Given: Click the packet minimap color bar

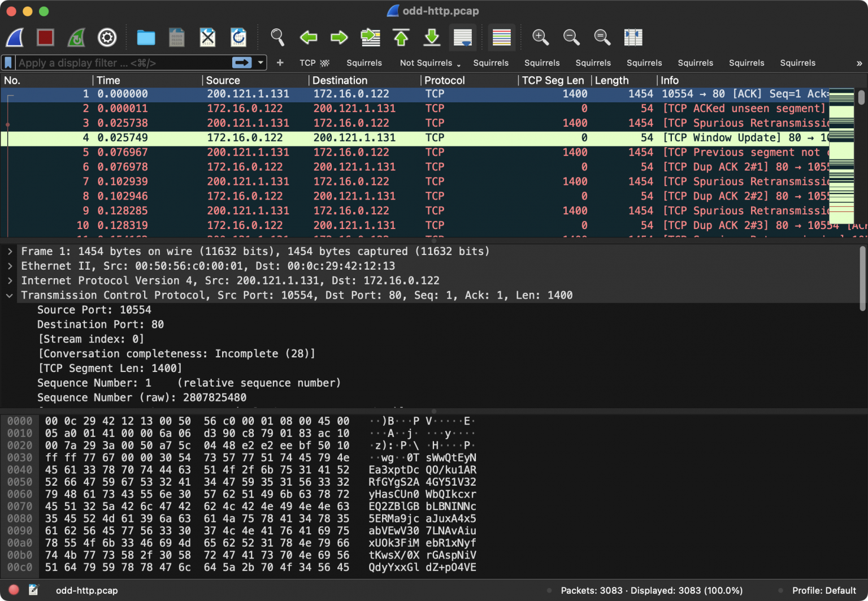Looking at the screenshot, I should (841, 157).
